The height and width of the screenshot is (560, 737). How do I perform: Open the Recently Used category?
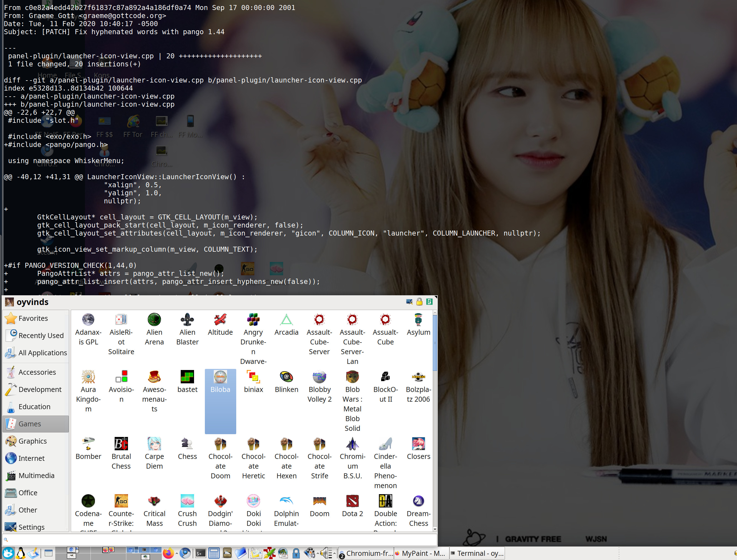41,335
